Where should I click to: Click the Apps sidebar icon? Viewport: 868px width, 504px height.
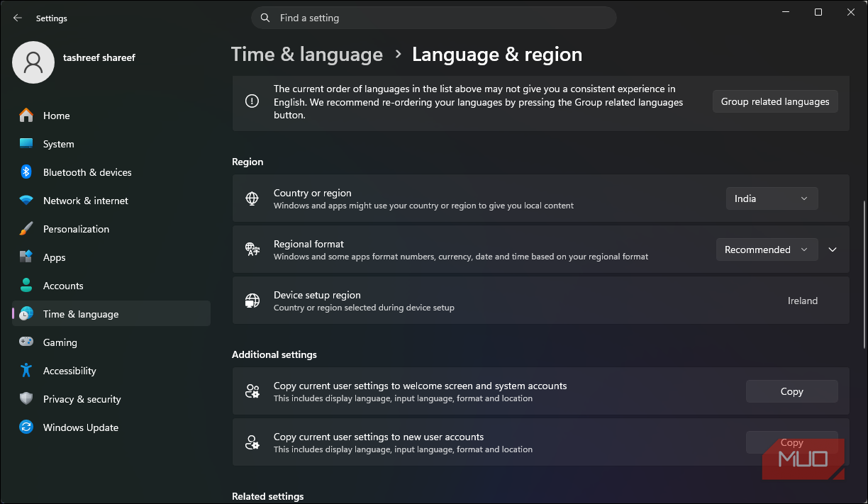[26, 257]
